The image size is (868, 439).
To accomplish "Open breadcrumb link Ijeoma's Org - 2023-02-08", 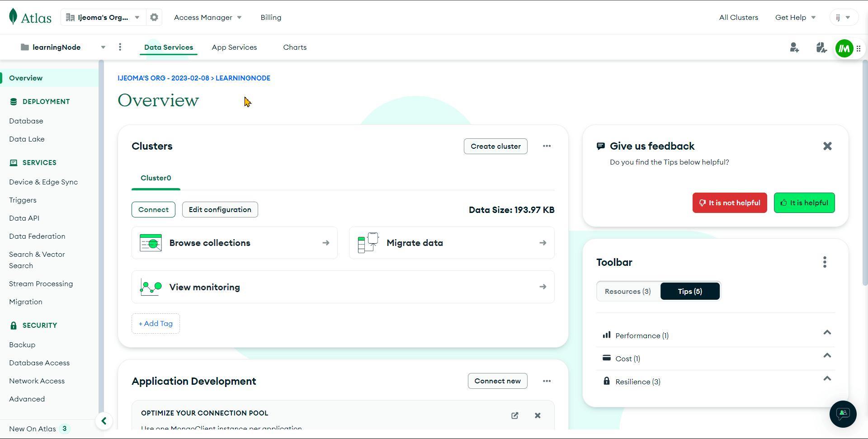I will 163,78.
